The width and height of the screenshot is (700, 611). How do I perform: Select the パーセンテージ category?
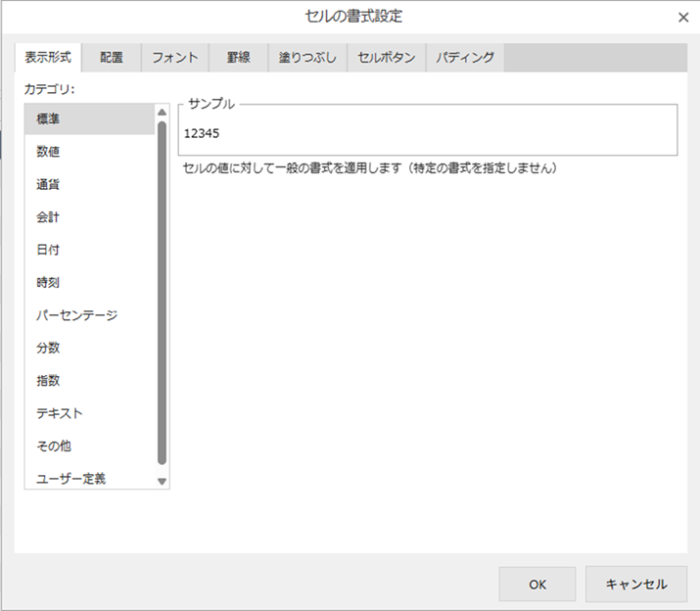[x=76, y=315]
